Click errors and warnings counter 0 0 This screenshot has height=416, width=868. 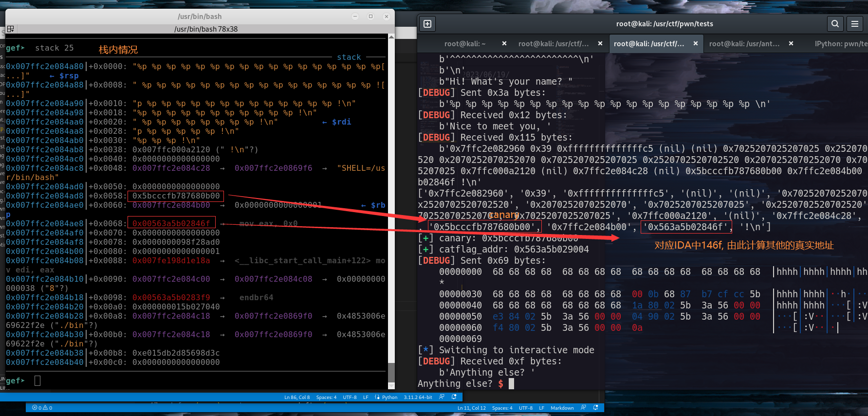pyautogui.click(x=42, y=408)
